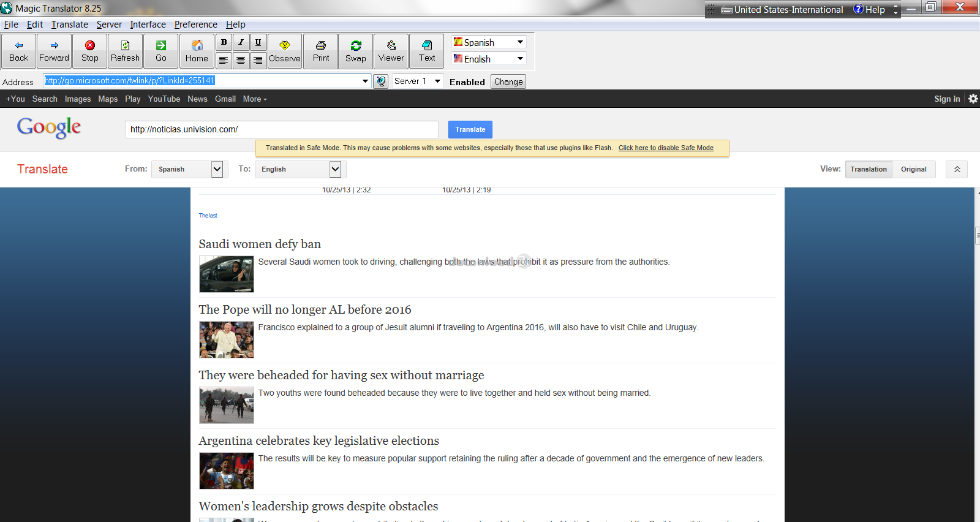
Task: Open the Preference menu
Action: coord(196,25)
